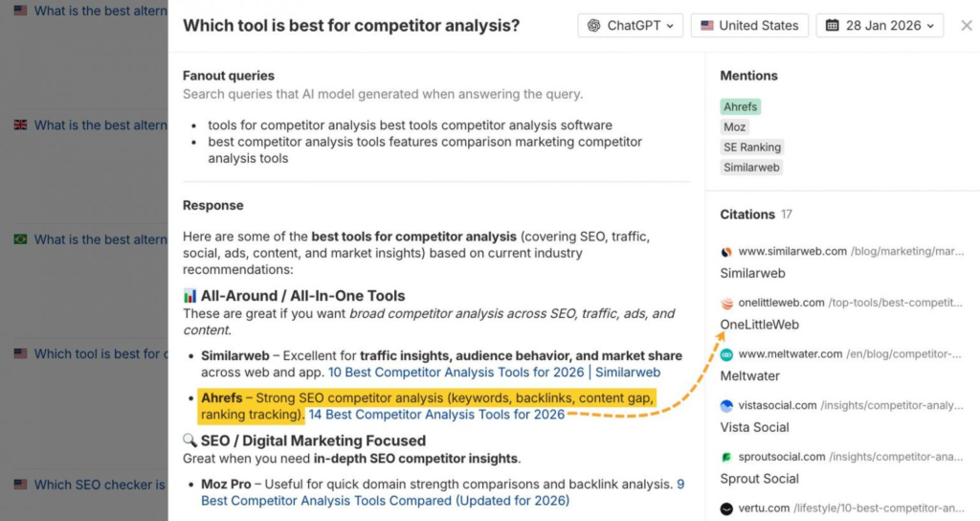Open the United States country selector

click(749, 26)
